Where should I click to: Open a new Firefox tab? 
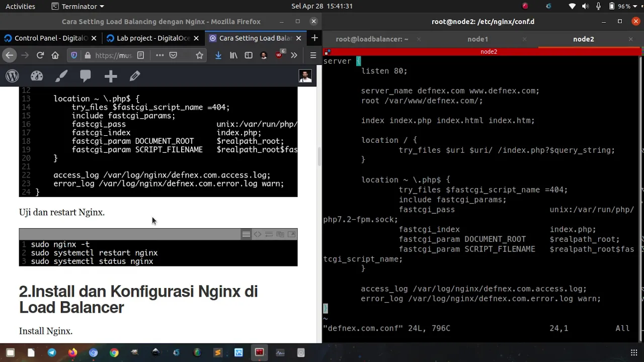coord(314,38)
